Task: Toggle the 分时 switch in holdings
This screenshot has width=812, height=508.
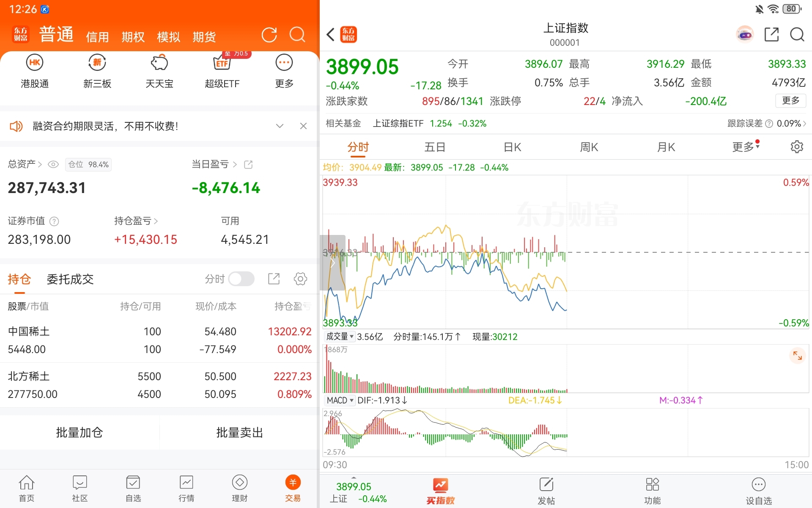Action: tap(241, 279)
